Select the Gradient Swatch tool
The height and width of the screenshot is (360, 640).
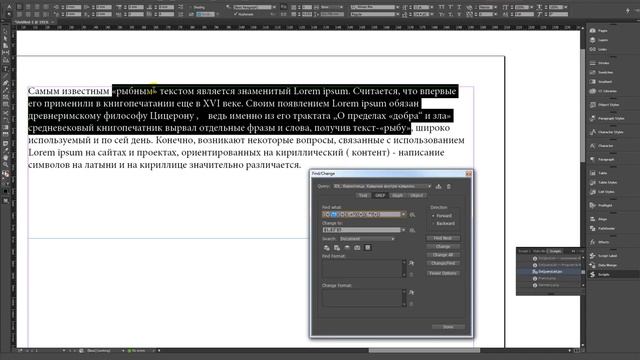(x=5, y=128)
